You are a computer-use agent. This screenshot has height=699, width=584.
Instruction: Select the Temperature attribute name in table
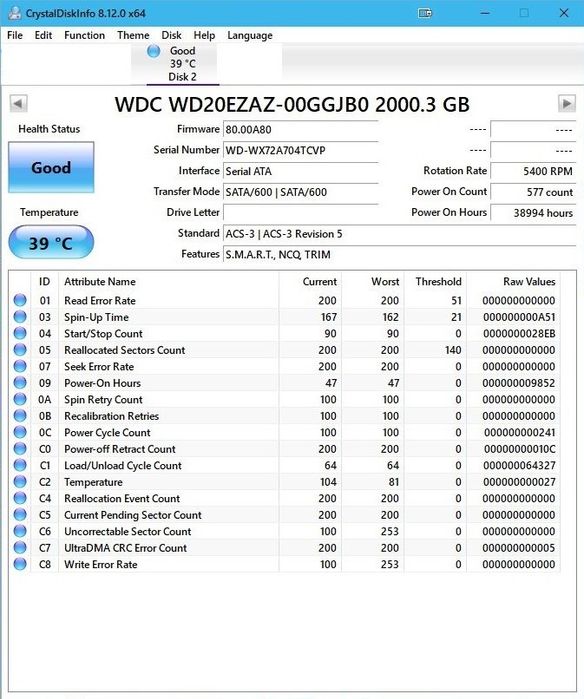point(93,482)
